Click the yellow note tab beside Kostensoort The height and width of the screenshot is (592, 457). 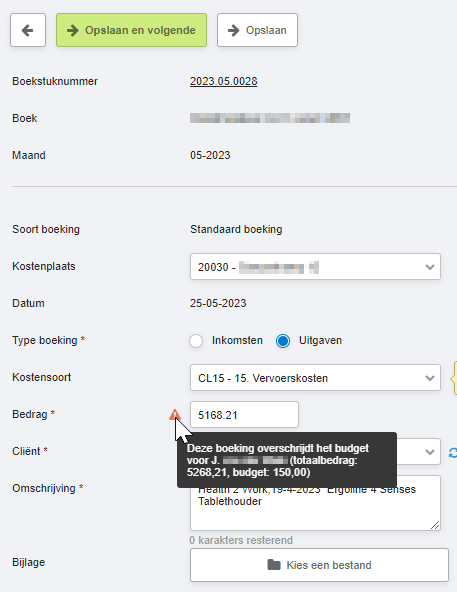click(x=454, y=378)
